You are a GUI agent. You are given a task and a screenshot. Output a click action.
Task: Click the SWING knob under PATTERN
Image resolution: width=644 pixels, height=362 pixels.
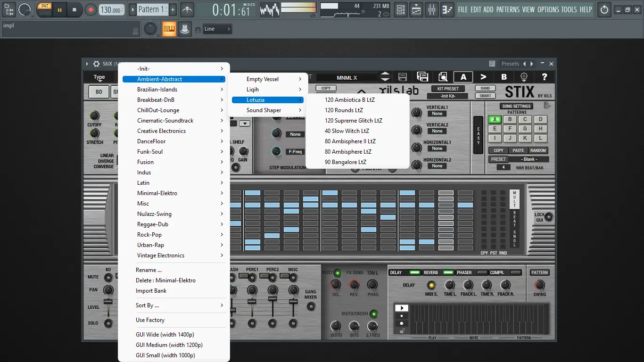point(539,285)
